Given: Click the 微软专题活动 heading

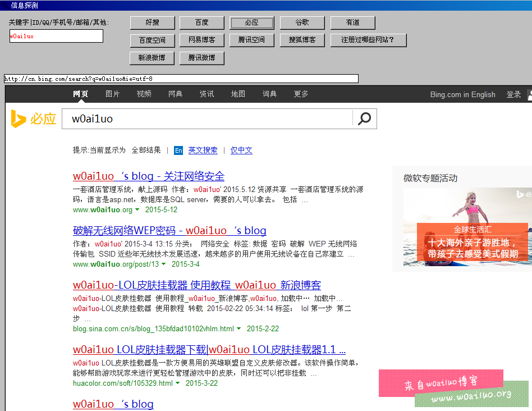Looking at the screenshot, I should pos(430,178).
